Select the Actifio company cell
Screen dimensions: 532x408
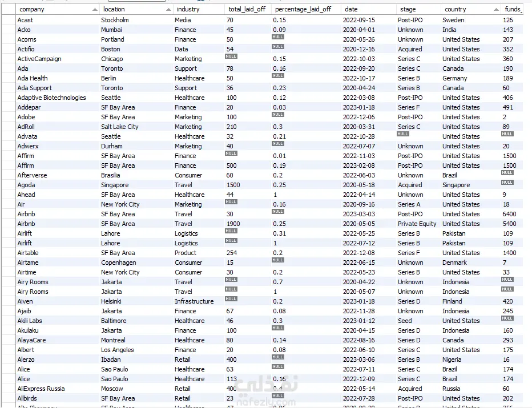pyautogui.click(x=57, y=49)
